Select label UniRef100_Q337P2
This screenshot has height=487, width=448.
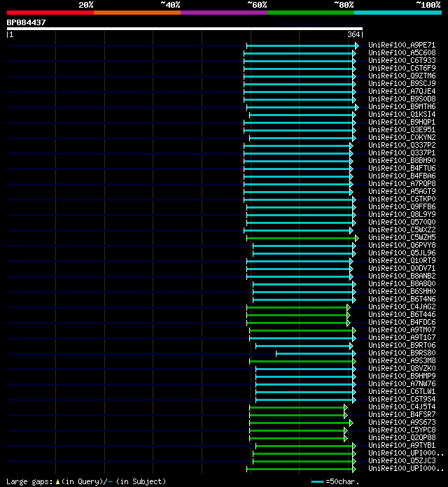pyautogui.click(x=402, y=145)
